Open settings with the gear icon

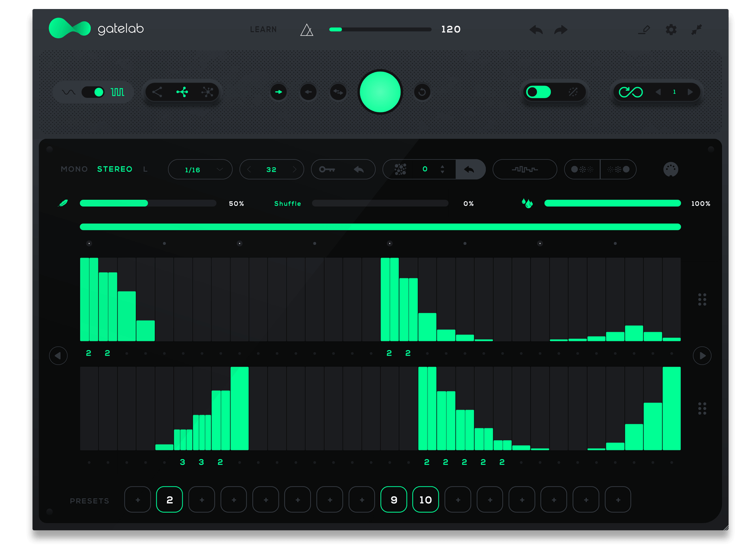(x=671, y=30)
